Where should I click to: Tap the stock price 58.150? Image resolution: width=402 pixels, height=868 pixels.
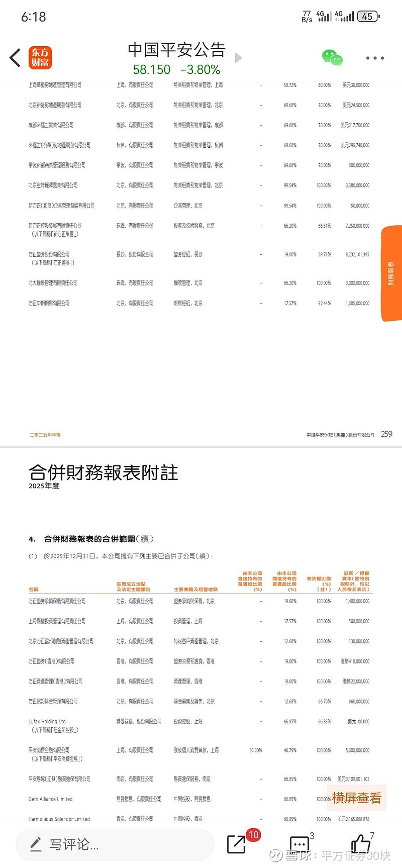(x=152, y=69)
